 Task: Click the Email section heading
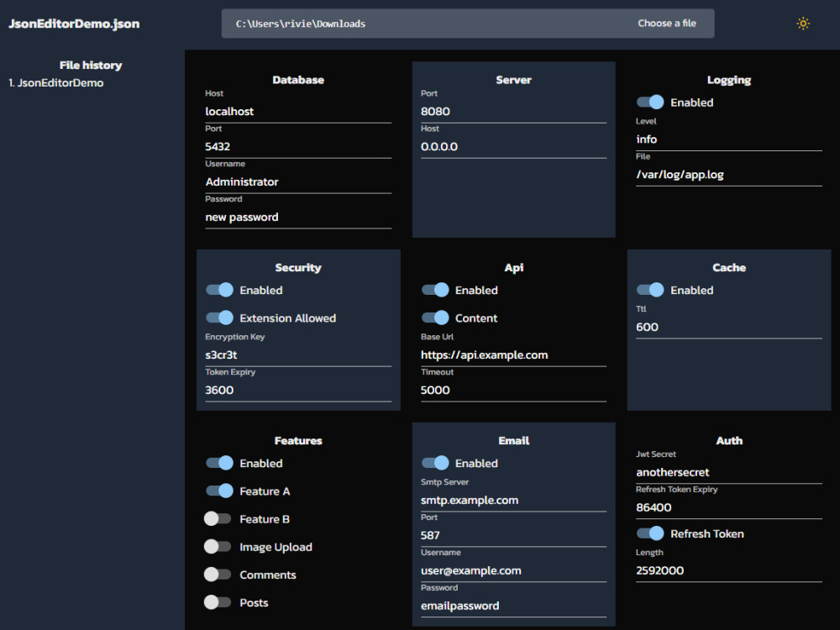pyautogui.click(x=514, y=441)
